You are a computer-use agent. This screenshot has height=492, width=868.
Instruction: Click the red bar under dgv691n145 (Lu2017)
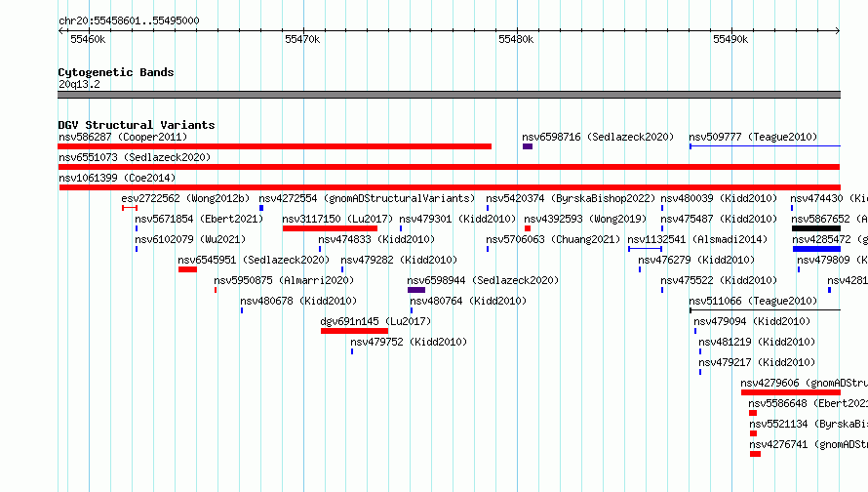354,331
